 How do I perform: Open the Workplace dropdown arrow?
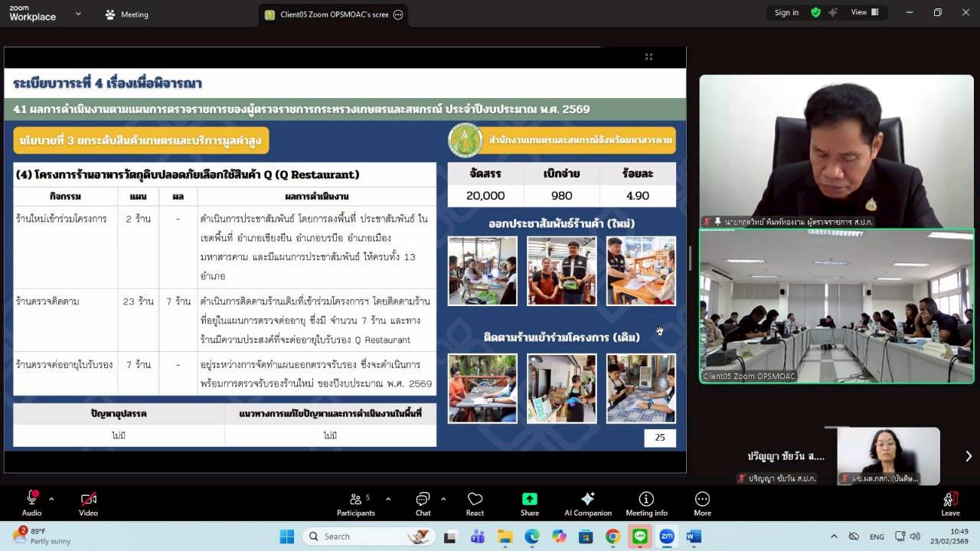point(77,14)
